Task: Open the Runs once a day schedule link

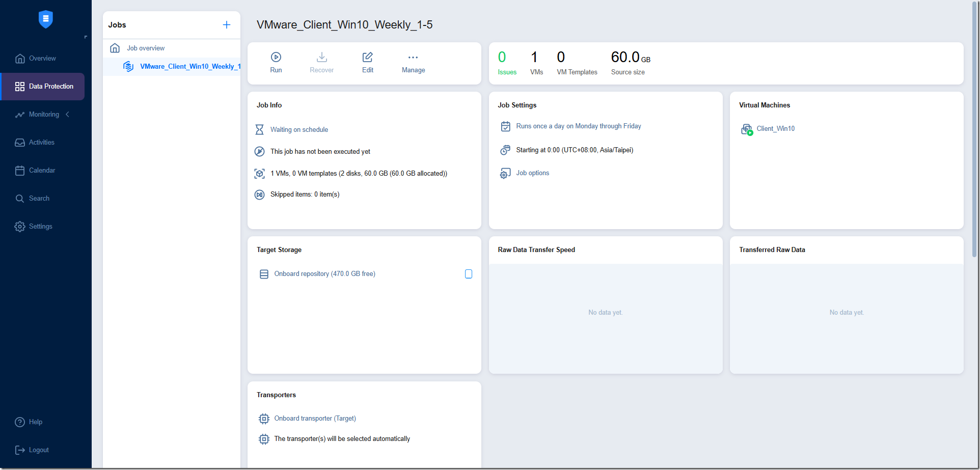Action: coord(579,126)
